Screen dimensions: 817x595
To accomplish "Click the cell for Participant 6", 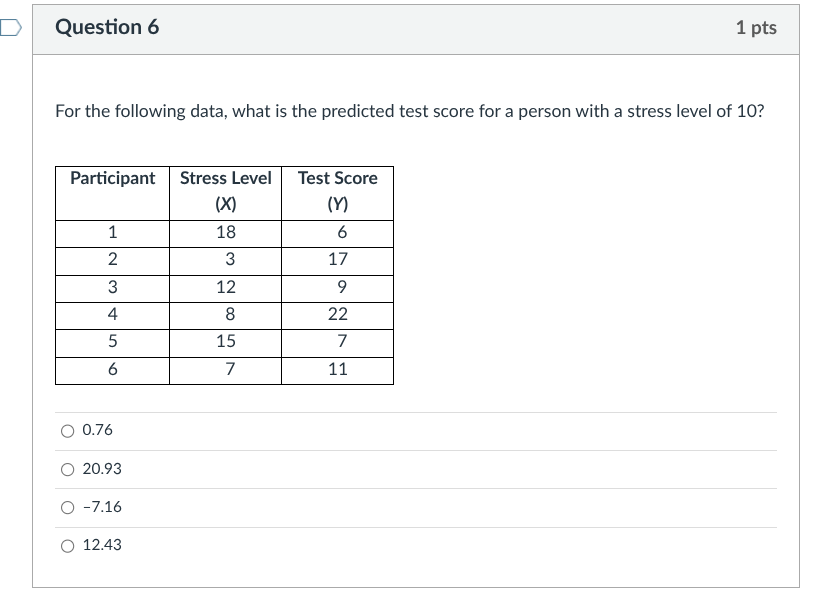I will (x=111, y=368).
